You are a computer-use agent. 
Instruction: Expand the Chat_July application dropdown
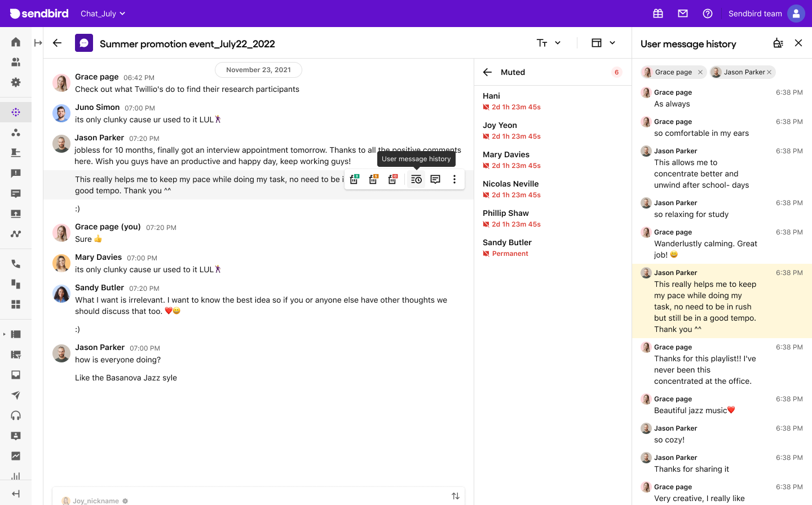click(103, 13)
